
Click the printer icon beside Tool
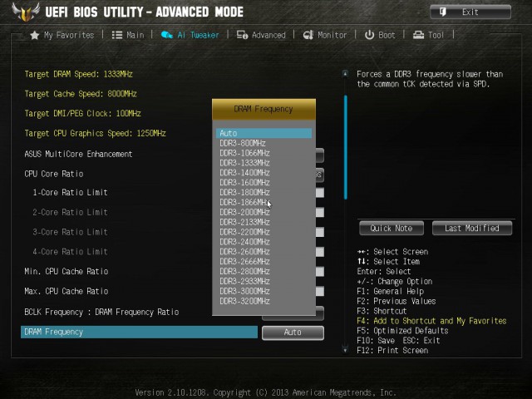tap(418, 35)
